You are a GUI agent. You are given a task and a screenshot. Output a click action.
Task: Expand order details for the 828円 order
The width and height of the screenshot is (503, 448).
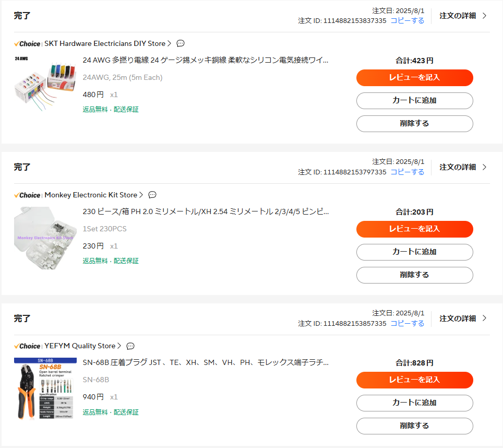tap(462, 318)
